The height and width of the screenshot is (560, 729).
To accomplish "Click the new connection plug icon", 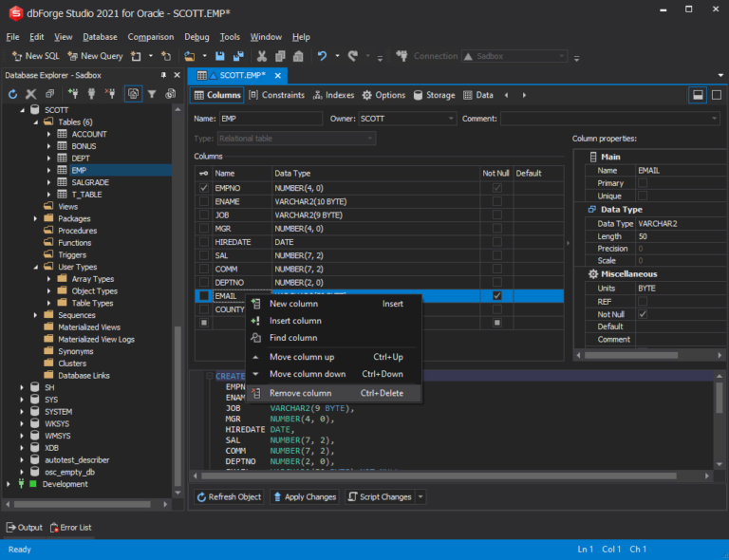I will pyautogui.click(x=73, y=94).
